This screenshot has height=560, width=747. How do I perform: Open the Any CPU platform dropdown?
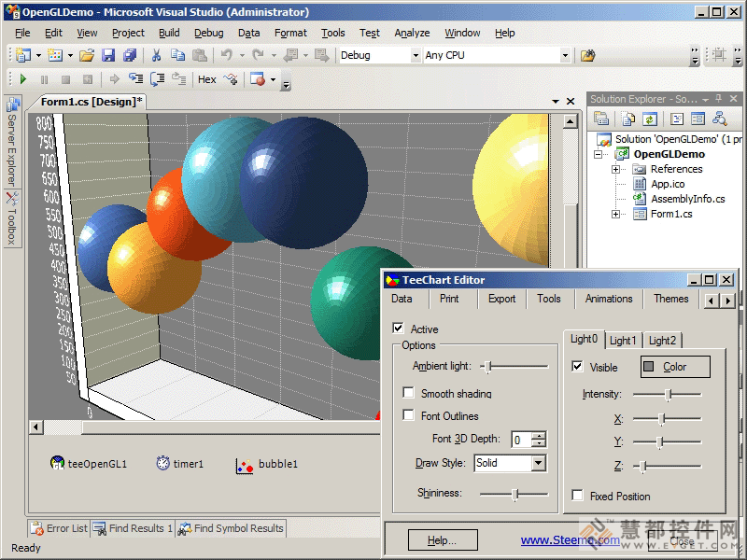[x=565, y=55]
